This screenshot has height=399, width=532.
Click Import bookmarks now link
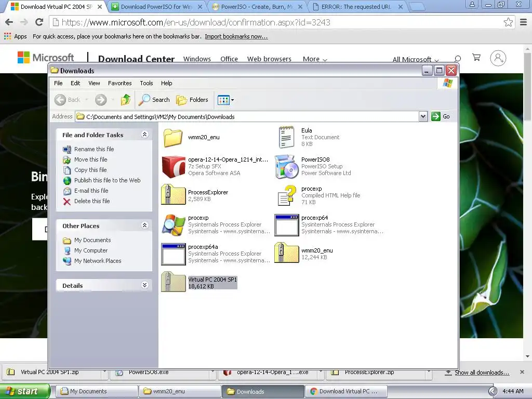click(x=236, y=36)
